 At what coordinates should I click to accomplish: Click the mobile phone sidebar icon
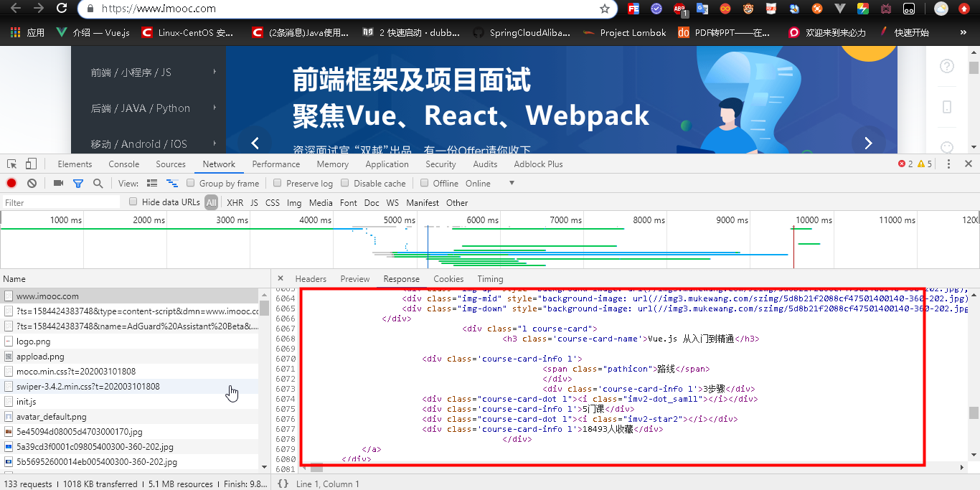pyautogui.click(x=947, y=107)
